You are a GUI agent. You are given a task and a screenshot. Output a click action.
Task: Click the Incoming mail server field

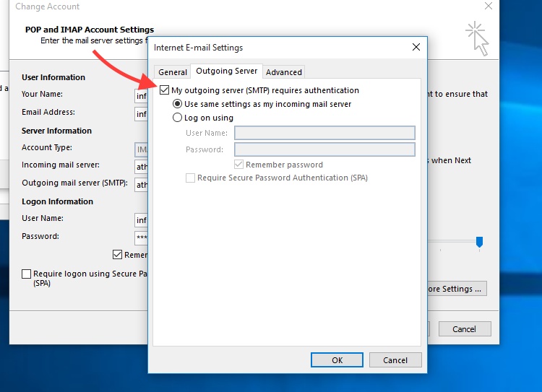142,167
